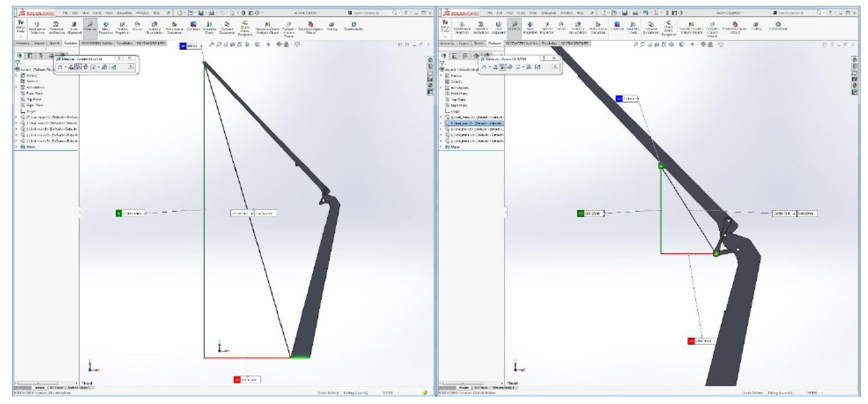This screenshot has width=868, height=404.
Task: Toggle Show XYZ Measurements in left Measure dialog
Action: (79, 67)
